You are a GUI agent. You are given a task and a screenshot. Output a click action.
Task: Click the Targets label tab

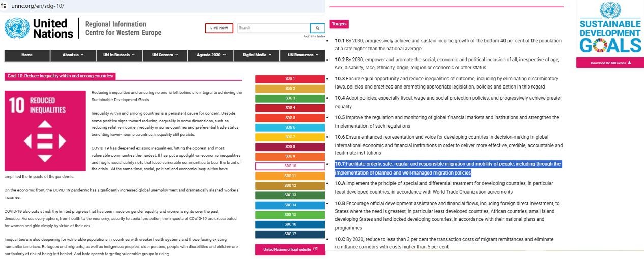pos(339,24)
